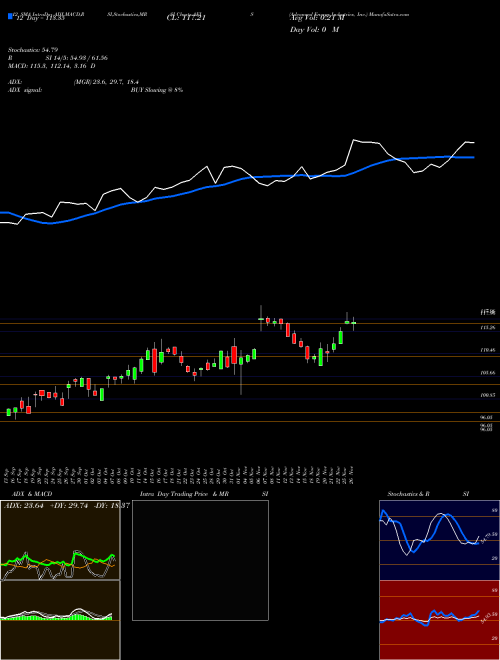Click the SI 14/3: 54.93 / 61.56 reading

pos(77,58)
